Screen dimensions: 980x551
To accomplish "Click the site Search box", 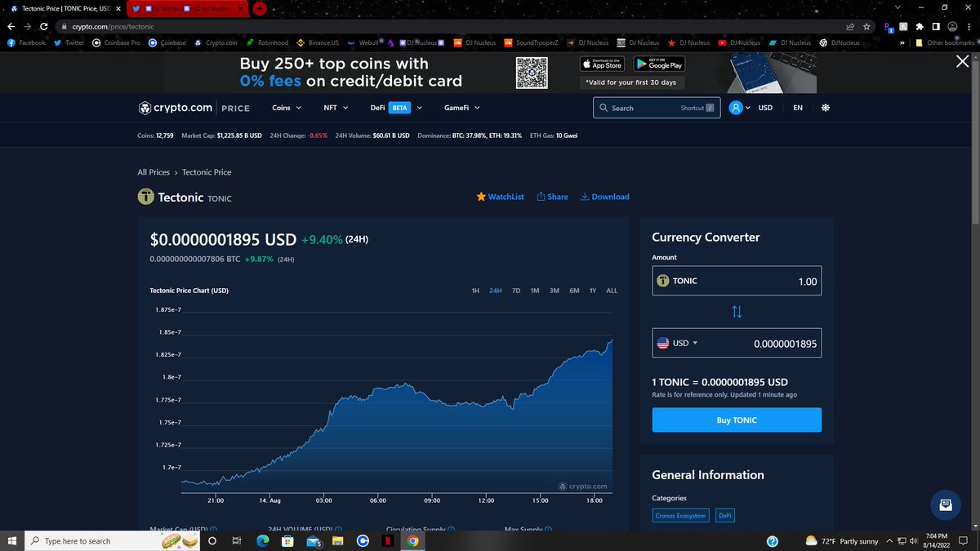I will pos(657,108).
